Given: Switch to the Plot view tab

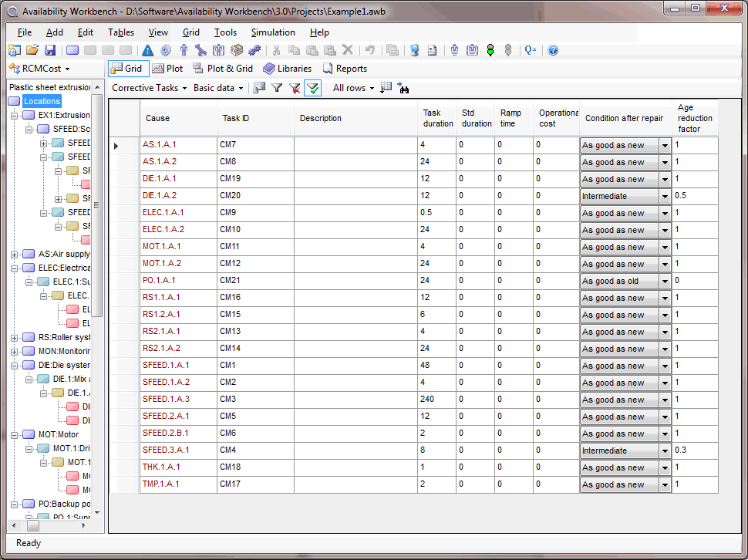Looking at the screenshot, I should (167, 68).
